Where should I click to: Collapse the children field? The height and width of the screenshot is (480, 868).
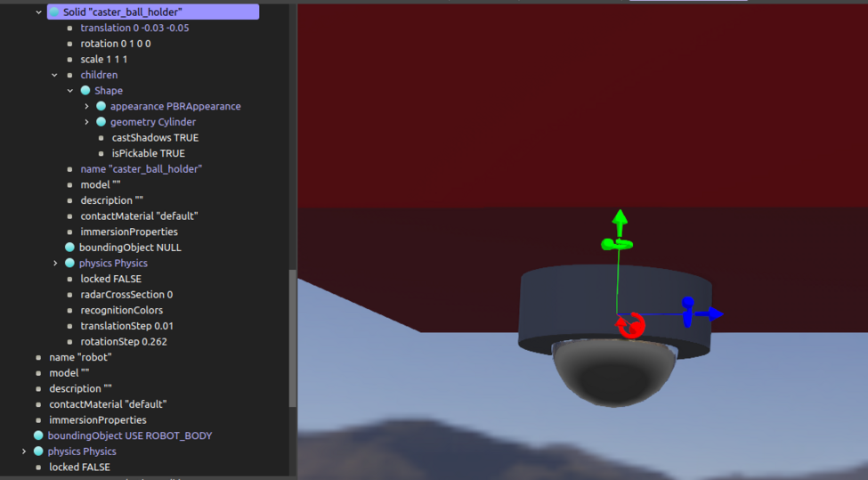tap(55, 76)
